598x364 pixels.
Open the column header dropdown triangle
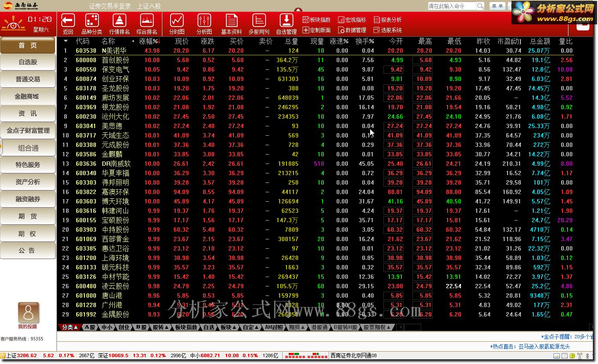(66, 42)
